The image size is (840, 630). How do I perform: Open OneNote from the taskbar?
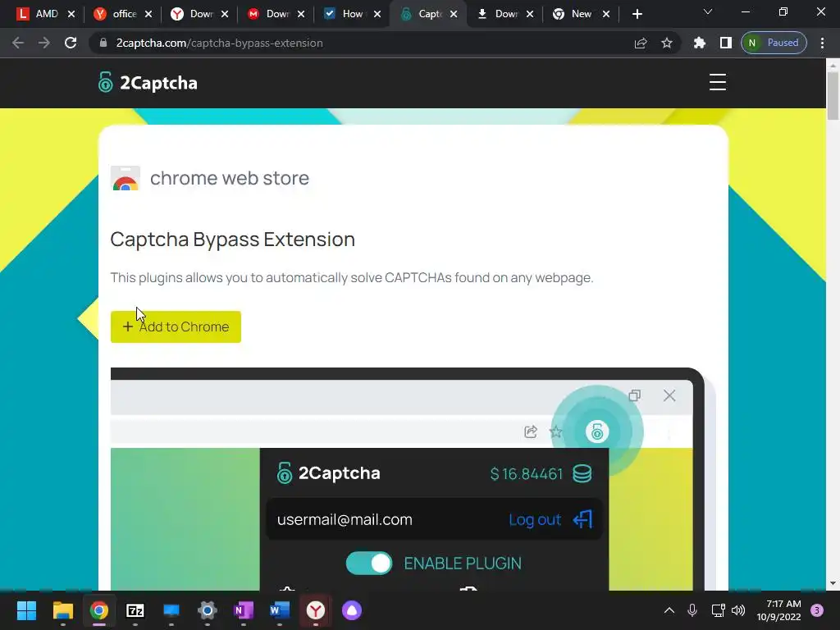[x=244, y=610]
